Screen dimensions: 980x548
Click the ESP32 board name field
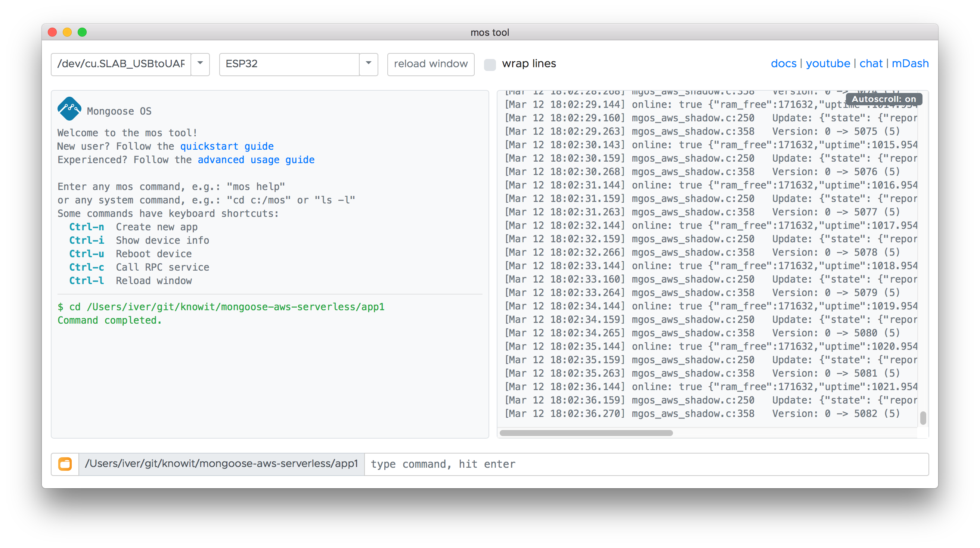[x=289, y=64]
